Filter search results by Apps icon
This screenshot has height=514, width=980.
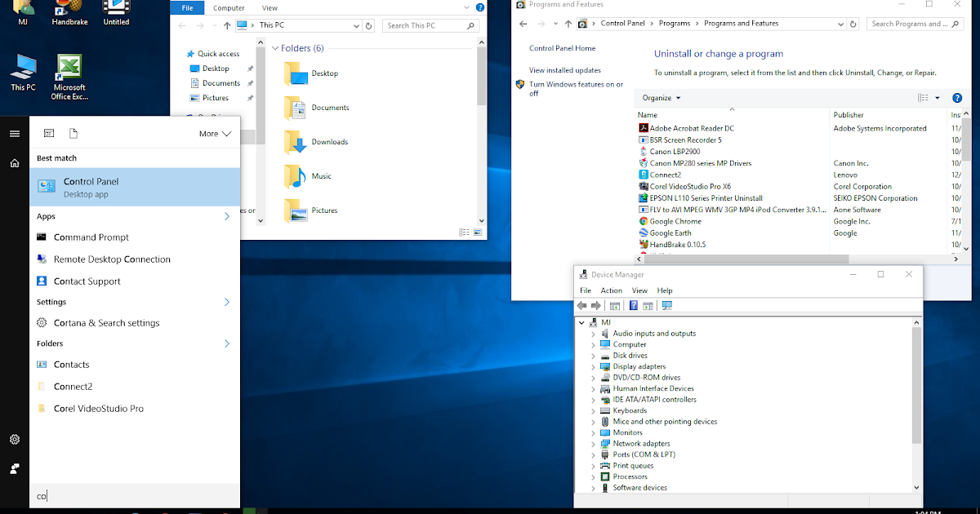[49, 134]
